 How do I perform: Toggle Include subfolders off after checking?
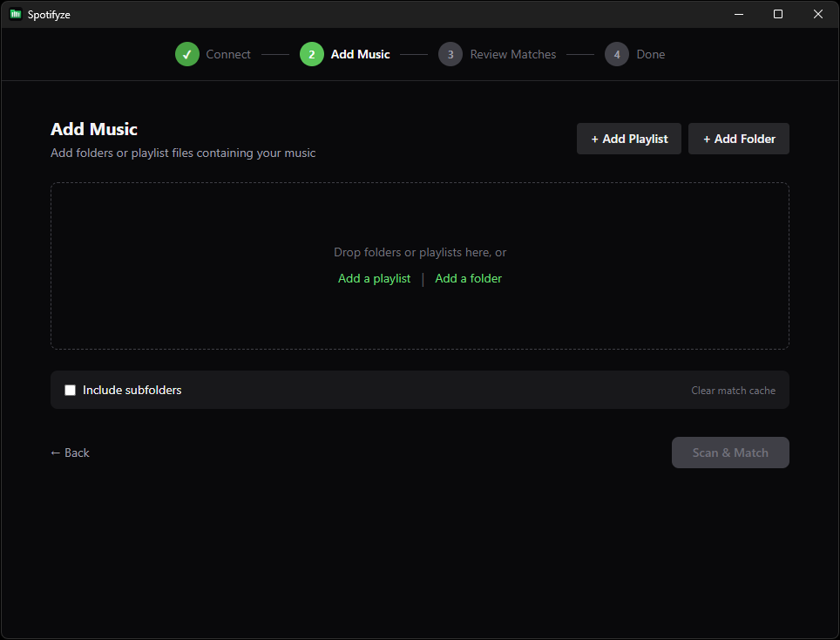point(70,390)
